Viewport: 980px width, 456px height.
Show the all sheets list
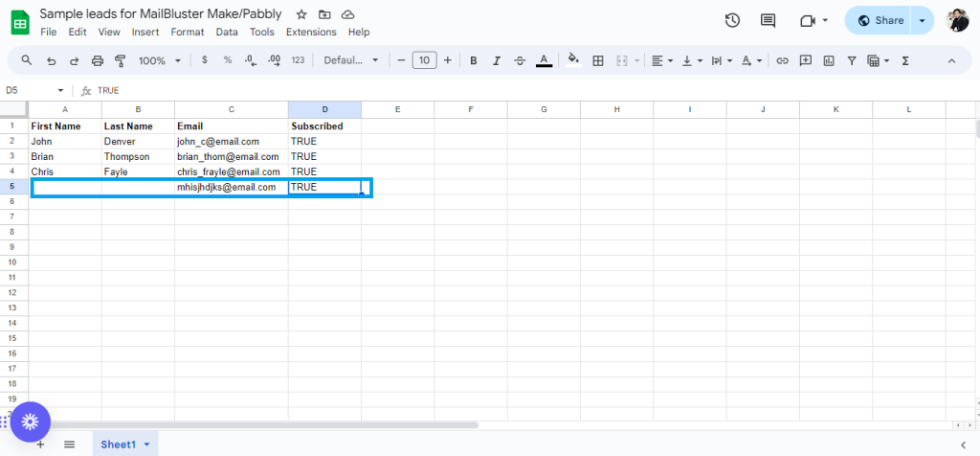point(69,445)
